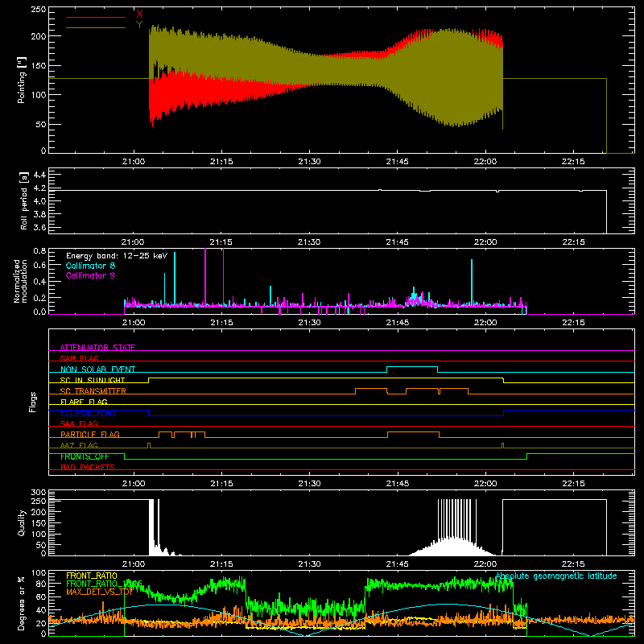Viewport: 644px width, 644px height.
Task: Click the FRONTS_OFF flag label
Action: coord(85,456)
